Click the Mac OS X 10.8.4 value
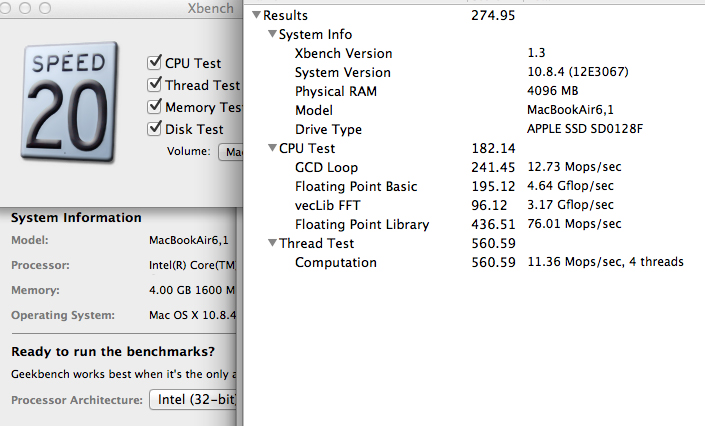The height and width of the screenshot is (426, 705). [x=192, y=315]
